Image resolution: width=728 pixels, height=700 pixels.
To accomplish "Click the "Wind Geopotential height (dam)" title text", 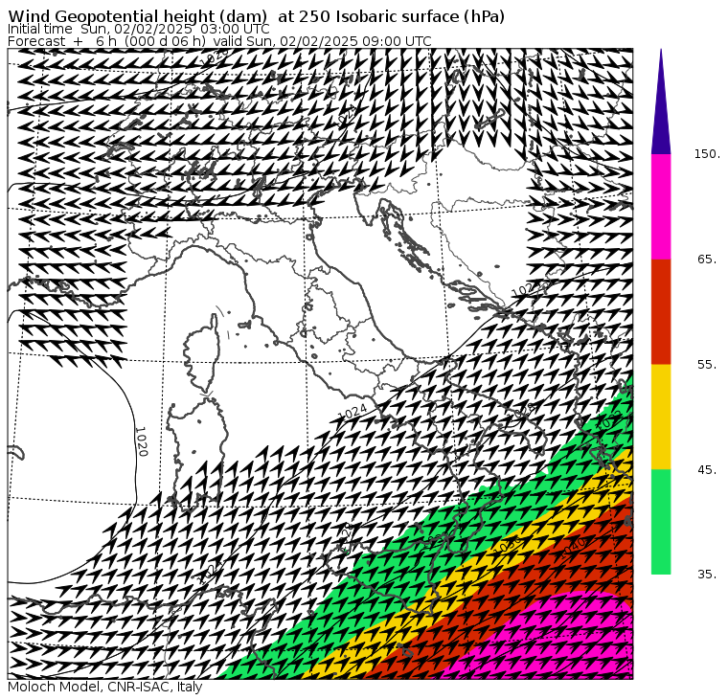I will tap(138, 16).
